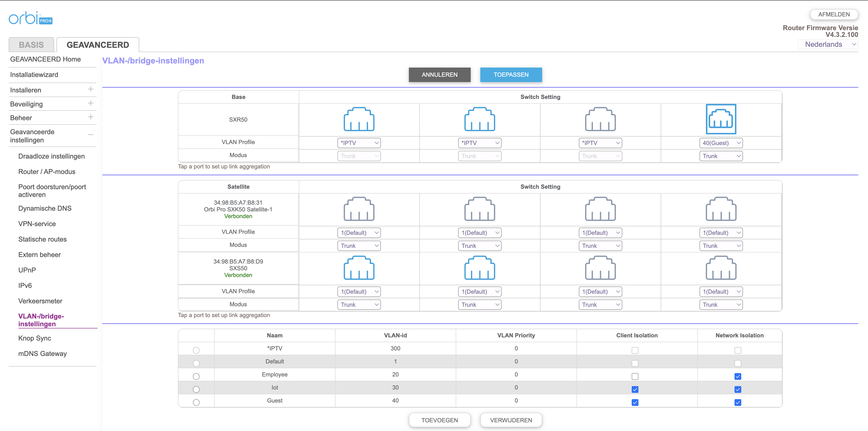Tap the third SXR50 ethernet port icon

point(600,119)
